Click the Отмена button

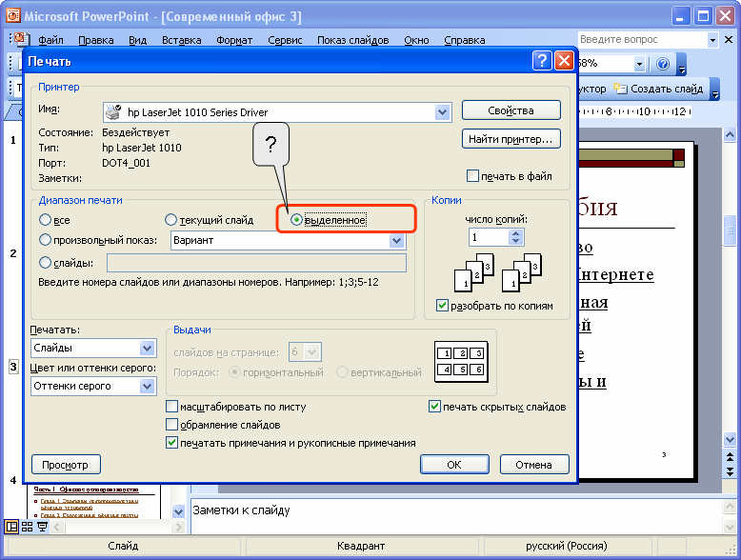point(534,465)
